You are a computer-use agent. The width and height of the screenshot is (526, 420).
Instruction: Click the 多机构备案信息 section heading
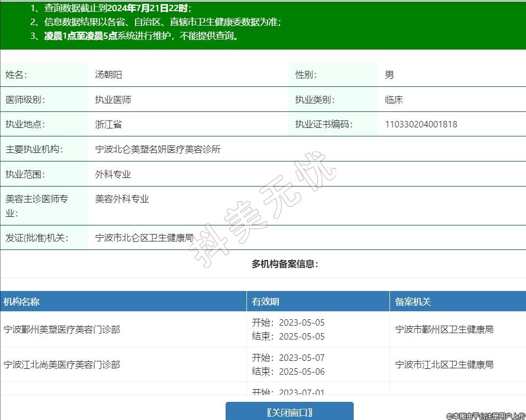tap(285, 264)
